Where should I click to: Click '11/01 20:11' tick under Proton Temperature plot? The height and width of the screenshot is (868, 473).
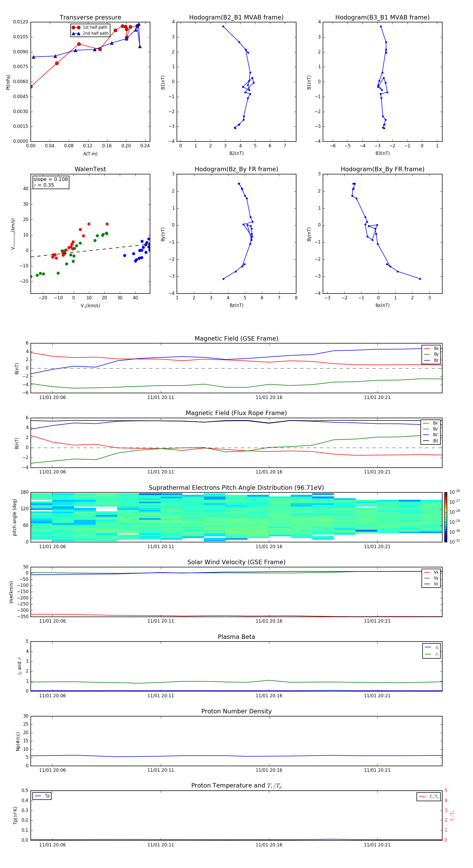point(161,845)
